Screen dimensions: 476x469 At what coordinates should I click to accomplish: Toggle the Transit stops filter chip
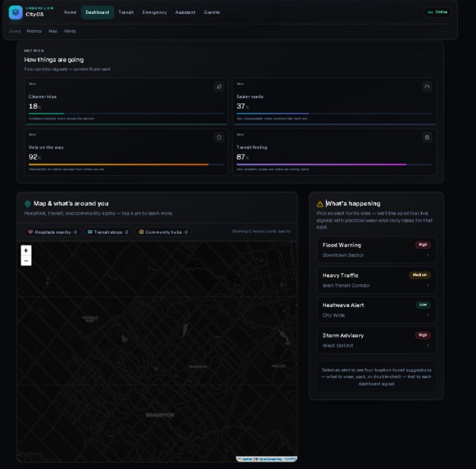(x=108, y=232)
